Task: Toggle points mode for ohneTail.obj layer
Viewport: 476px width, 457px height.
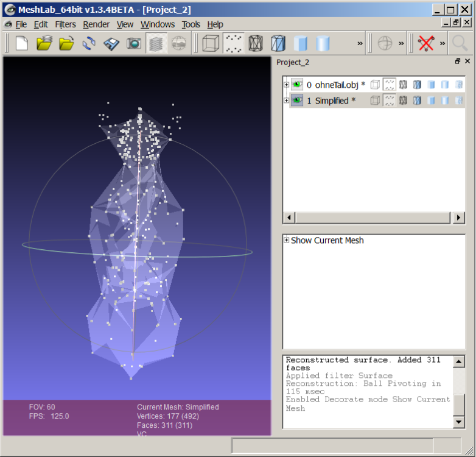Action: click(389, 85)
